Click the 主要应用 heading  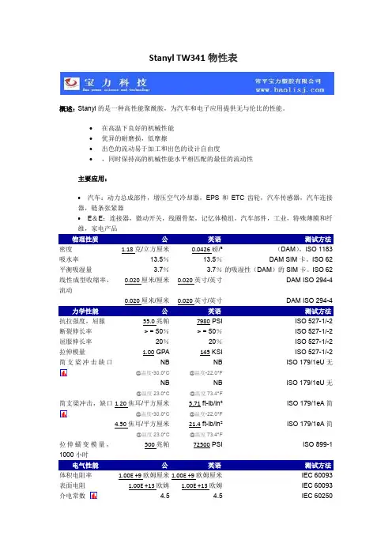pyautogui.click(x=92, y=179)
